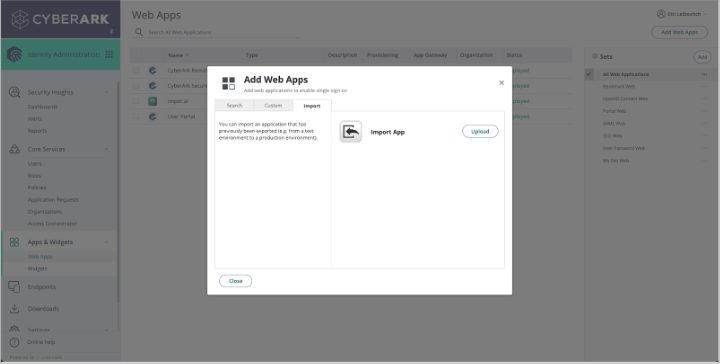Image resolution: width=721 pixels, height=364 pixels.
Task: Open Roles in the sidebar
Action: click(x=34, y=176)
